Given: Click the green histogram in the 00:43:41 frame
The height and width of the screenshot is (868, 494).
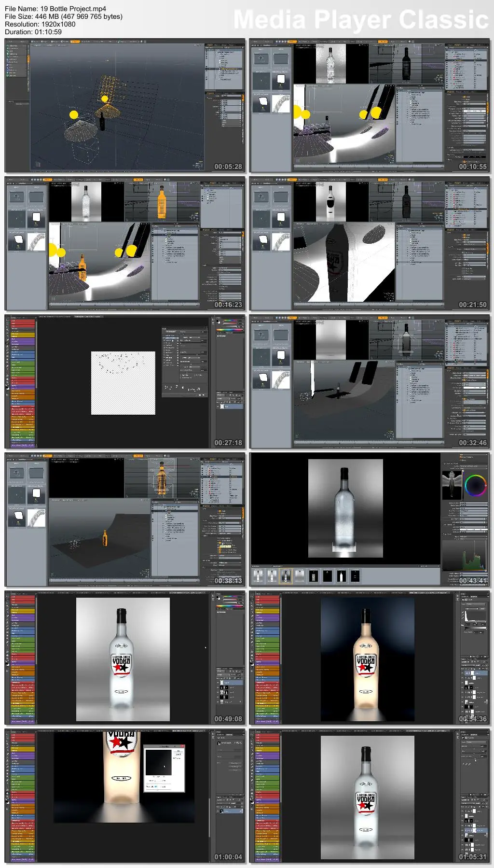Looking at the screenshot, I should tap(465, 555).
